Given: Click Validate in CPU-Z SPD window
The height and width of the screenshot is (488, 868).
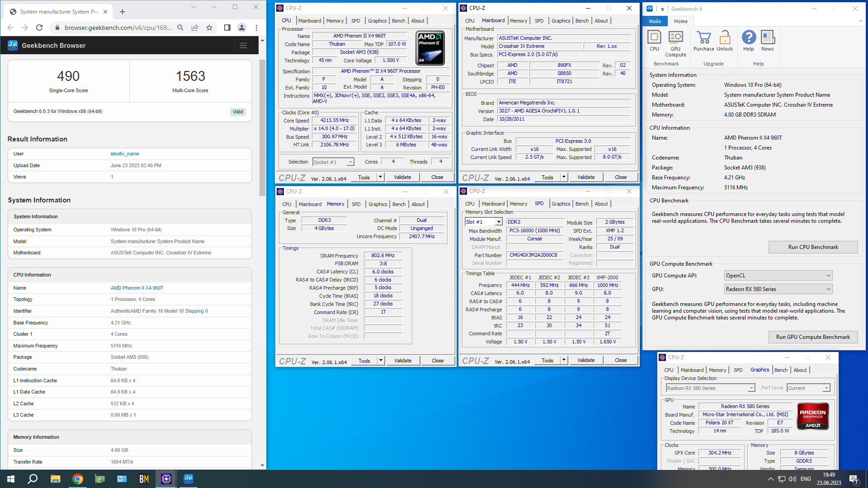Looking at the screenshot, I should tap(586, 360).
